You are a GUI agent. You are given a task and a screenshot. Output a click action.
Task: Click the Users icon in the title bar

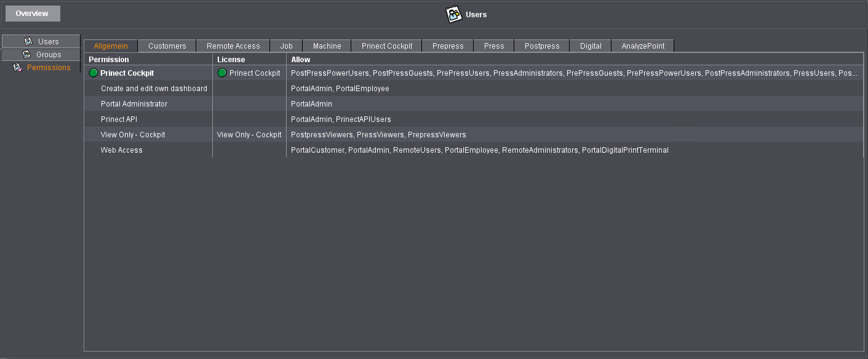pyautogui.click(x=453, y=14)
